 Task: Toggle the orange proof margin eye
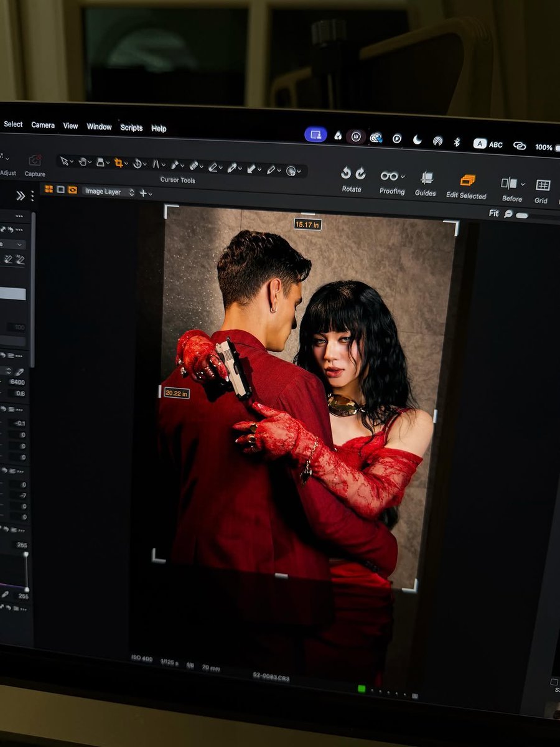click(x=72, y=190)
